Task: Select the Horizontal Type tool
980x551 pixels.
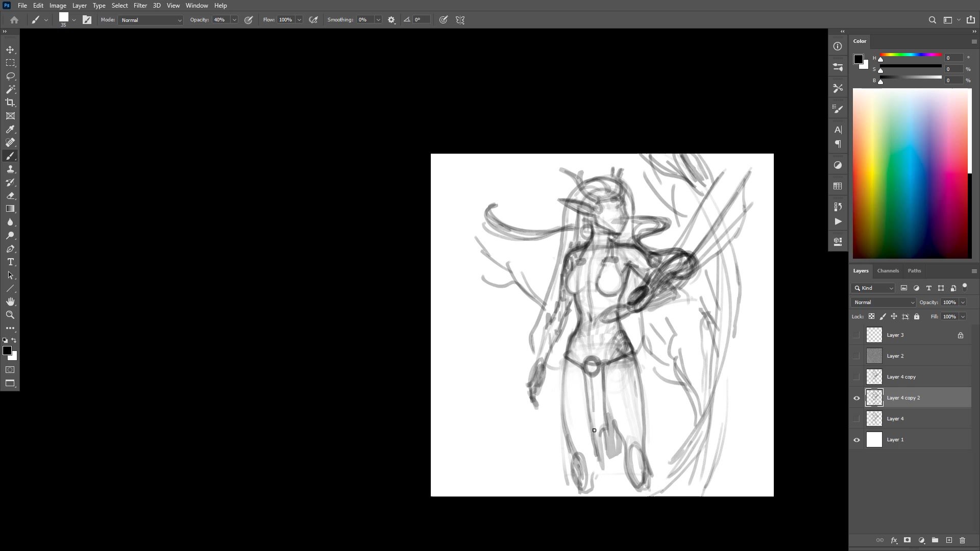Action: coord(10,262)
